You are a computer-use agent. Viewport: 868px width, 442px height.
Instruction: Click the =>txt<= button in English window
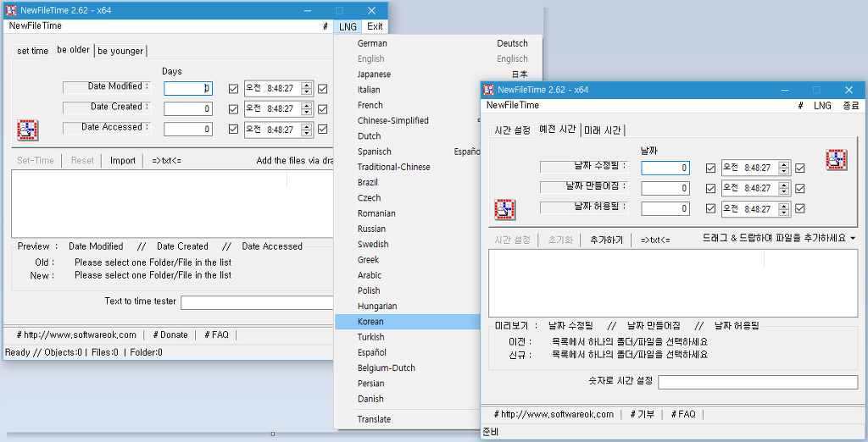pos(167,160)
